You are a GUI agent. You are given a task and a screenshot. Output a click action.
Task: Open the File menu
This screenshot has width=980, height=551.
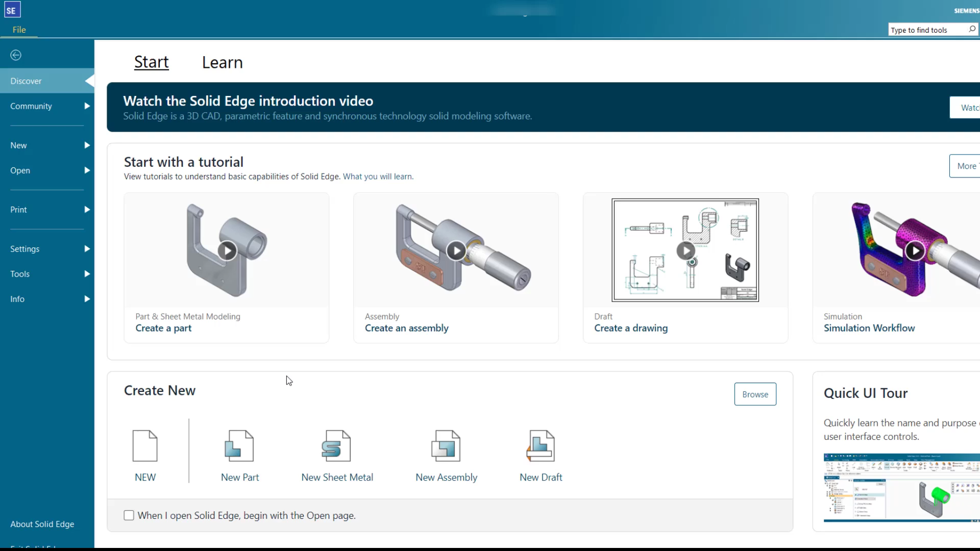18,29
